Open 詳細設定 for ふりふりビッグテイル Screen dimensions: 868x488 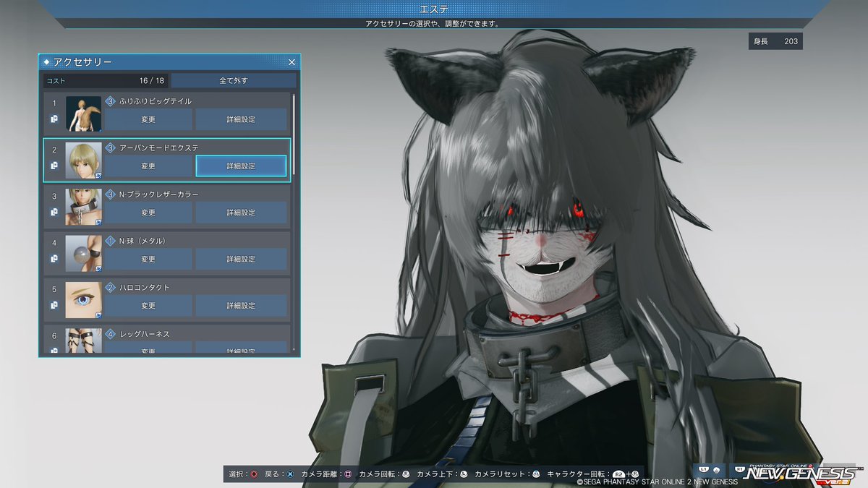click(x=241, y=119)
